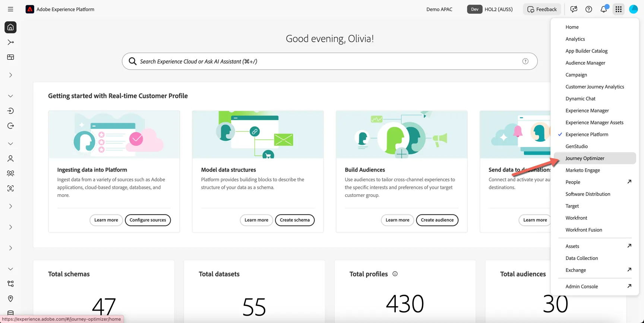The width and height of the screenshot is (644, 323).
Task: Collapse the sidebar section above Schemas icon
Action: pyautogui.click(x=10, y=269)
